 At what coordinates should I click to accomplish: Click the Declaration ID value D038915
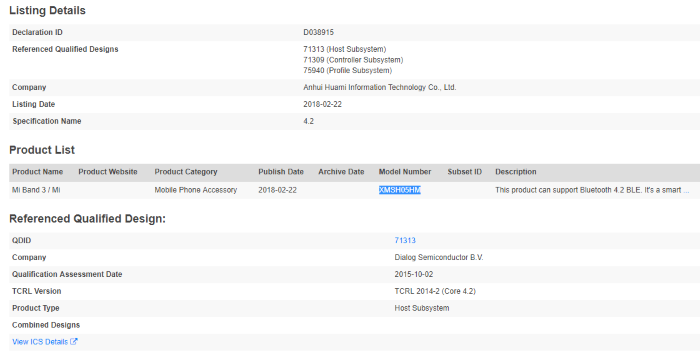tap(318, 32)
